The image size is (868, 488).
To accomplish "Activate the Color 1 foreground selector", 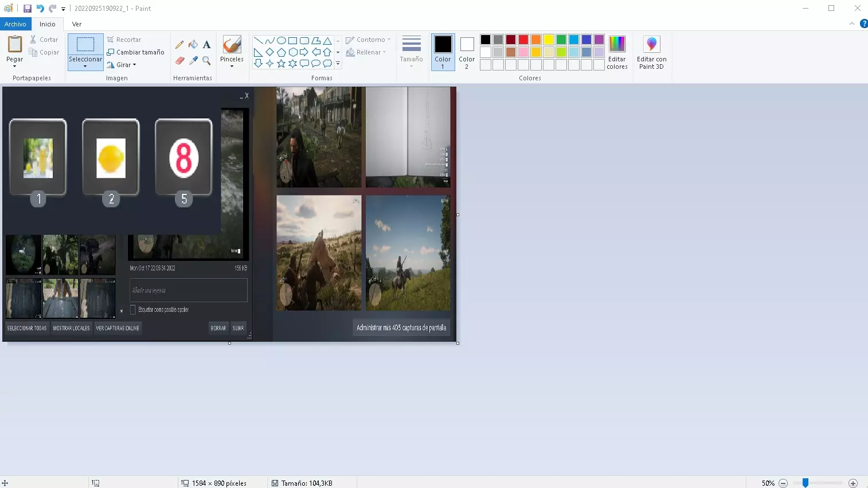I will pyautogui.click(x=443, y=52).
